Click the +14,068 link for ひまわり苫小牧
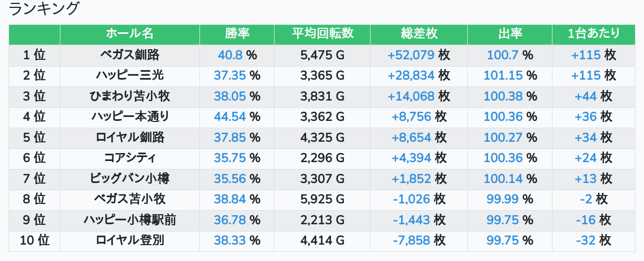The height and width of the screenshot is (261, 644). [x=411, y=96]
